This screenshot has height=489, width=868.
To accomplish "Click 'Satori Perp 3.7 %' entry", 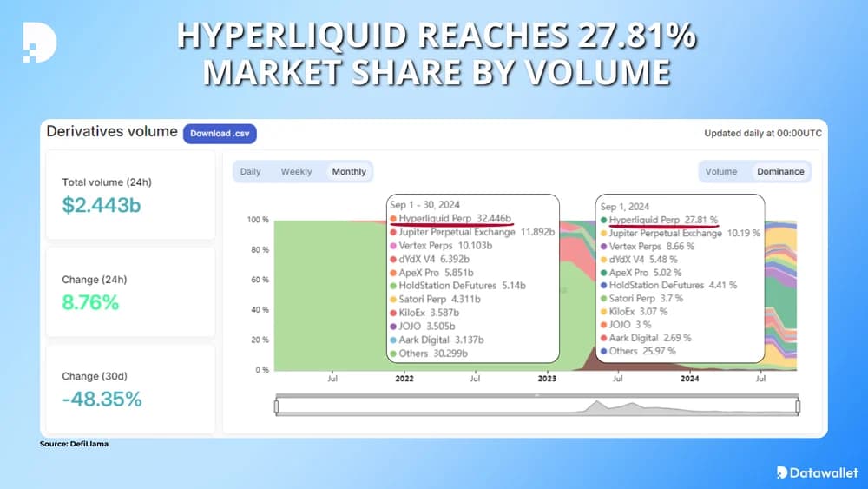I will (x=641, y=299).
